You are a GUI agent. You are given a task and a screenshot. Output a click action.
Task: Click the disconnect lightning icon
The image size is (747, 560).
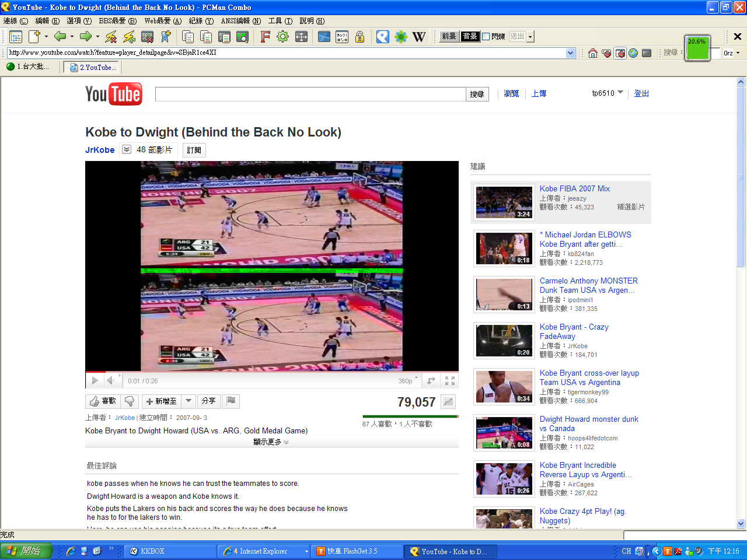111,37
